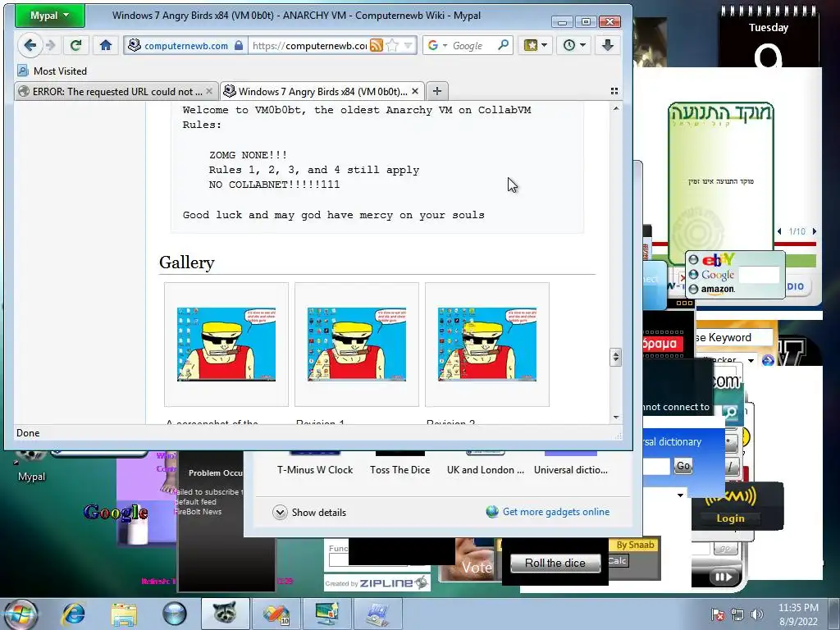Expand Show details in gadget gallery
Image resolution: width=840 pixels, height=630 pixels.
[309, 512]
